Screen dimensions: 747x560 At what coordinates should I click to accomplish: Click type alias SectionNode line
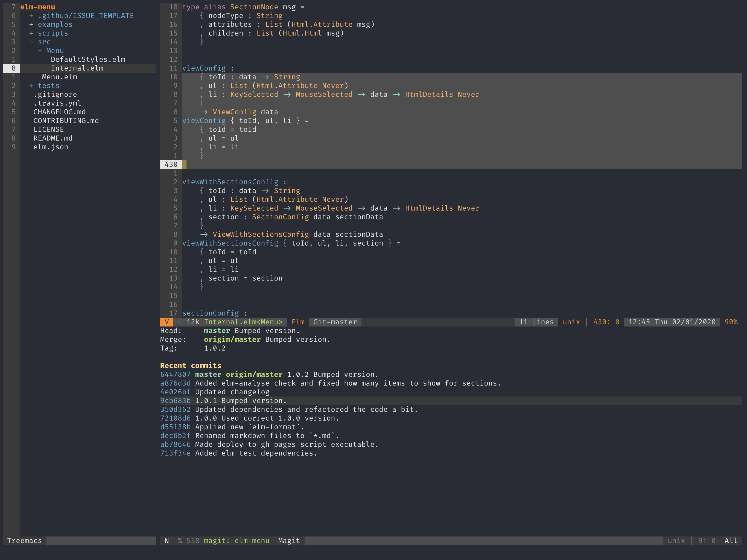(243, 7)
